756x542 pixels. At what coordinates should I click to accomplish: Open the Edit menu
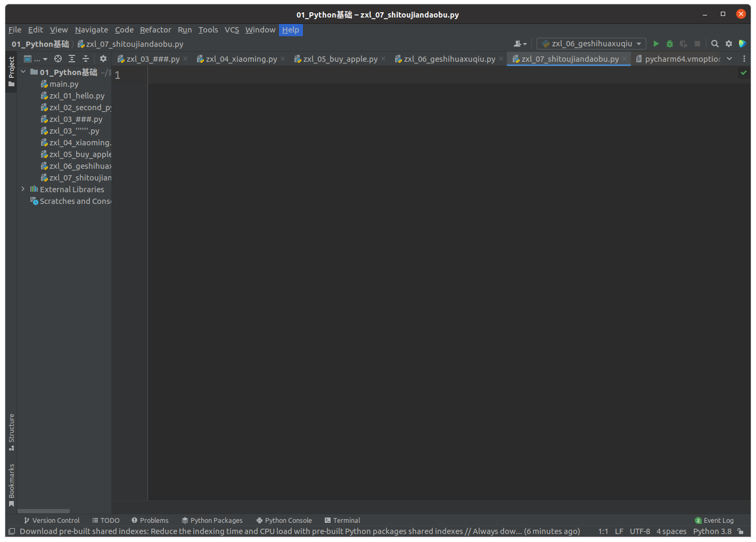coord(35,30)
